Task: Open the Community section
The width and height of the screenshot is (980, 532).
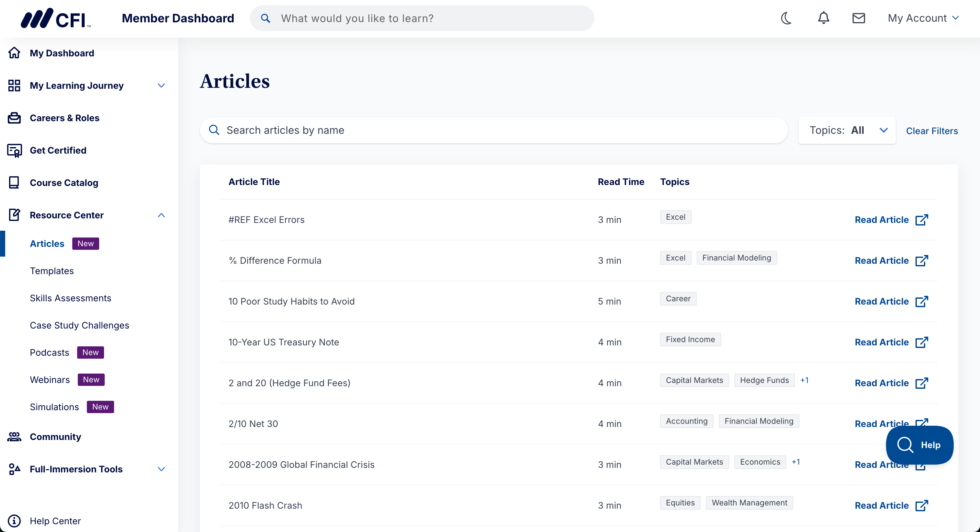Action: point(55,436)
